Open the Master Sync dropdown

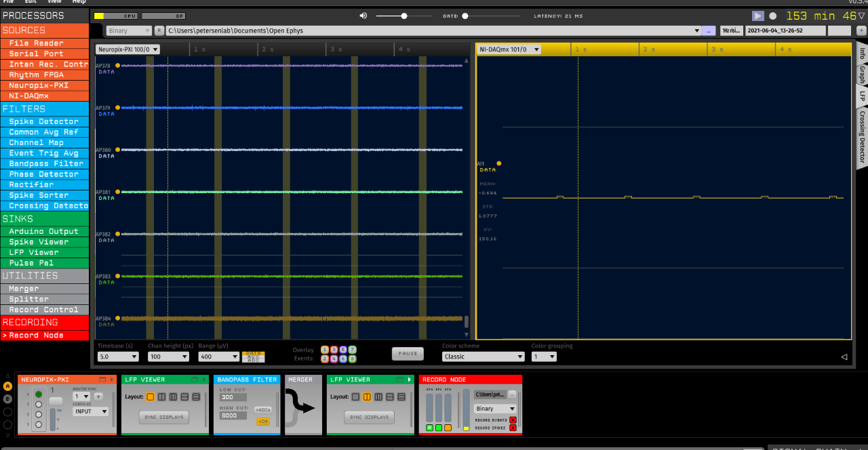coord(81,396)
